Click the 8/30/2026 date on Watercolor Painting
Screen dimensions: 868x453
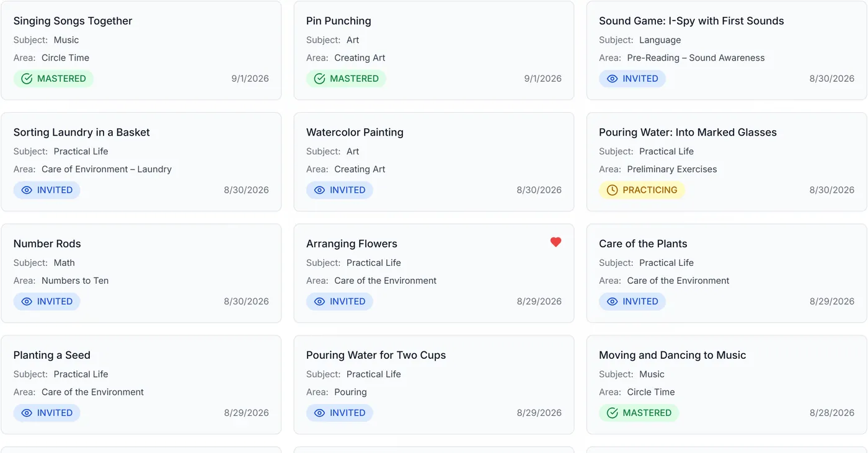(x=539, y=190)
